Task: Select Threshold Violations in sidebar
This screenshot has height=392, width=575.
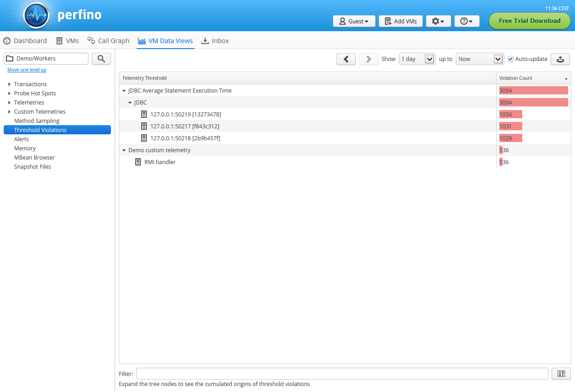Action: tap(57, 130)
